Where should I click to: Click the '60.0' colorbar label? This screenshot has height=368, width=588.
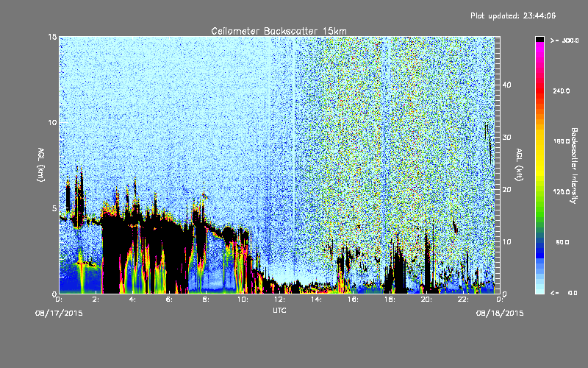tap(562, 242)
